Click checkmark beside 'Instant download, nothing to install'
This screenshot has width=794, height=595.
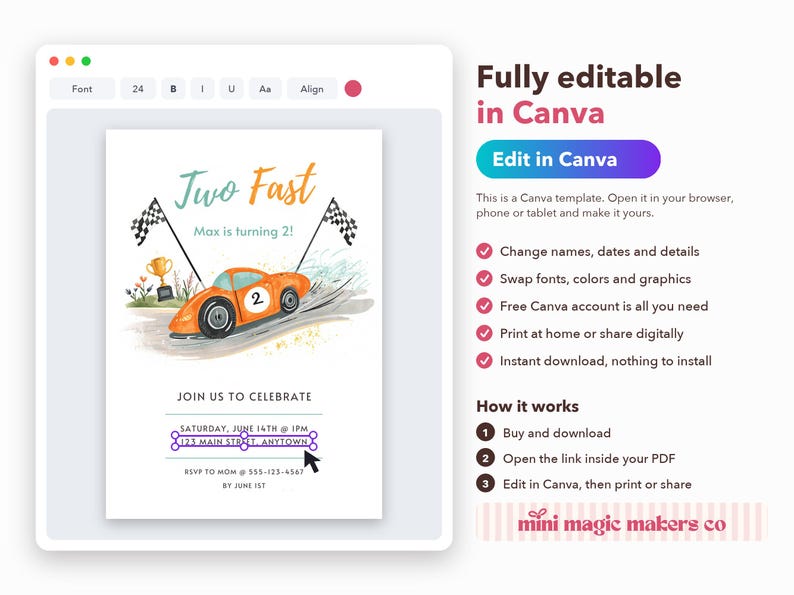[x=484, y=361]
